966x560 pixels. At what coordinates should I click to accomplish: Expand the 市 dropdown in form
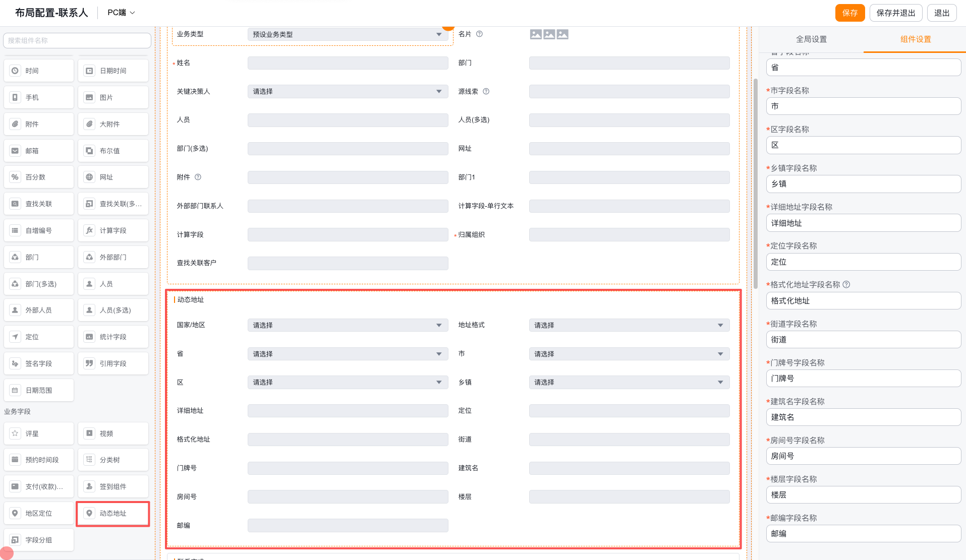point(629,354)
